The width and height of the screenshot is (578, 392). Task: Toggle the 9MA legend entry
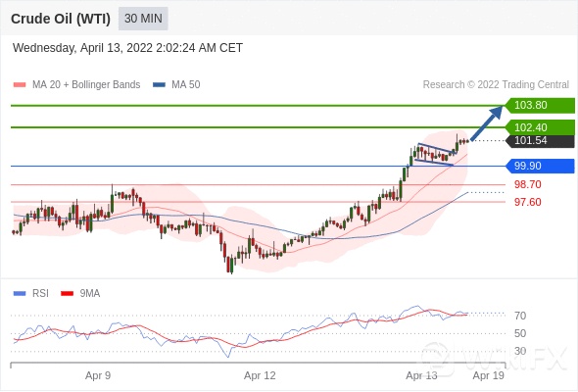click(x=80, y=294)
